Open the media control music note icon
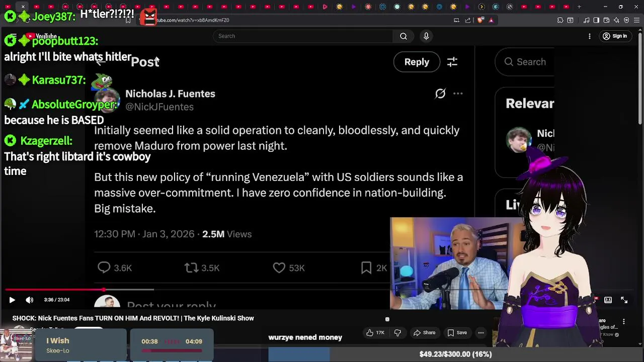644x362 pixels. tap(587, 20)
